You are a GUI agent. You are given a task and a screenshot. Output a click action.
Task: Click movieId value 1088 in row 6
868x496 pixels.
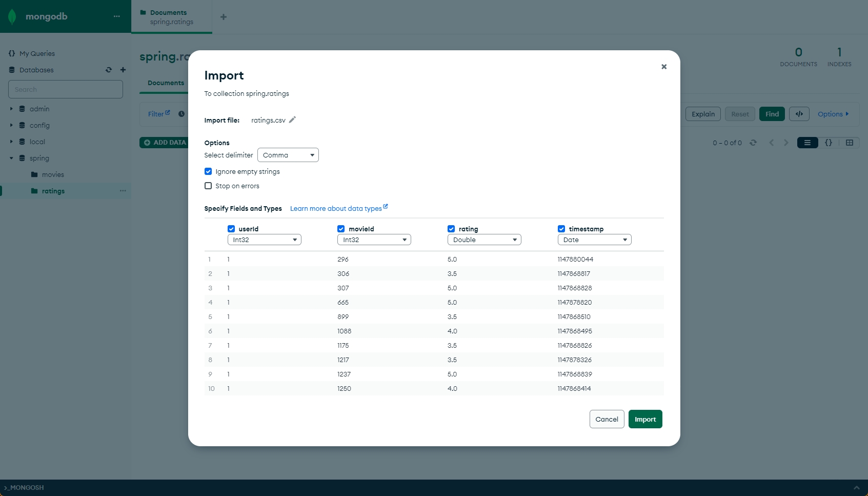tap(345, 331)
